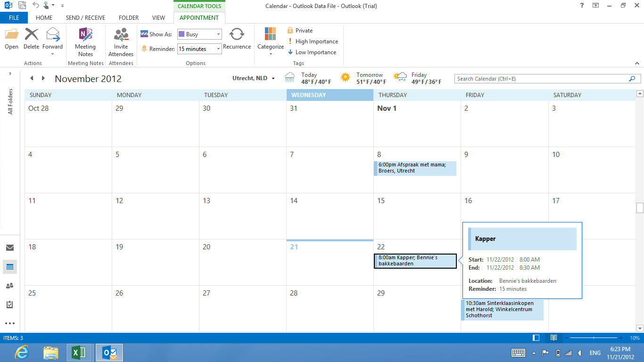The image size is (644, 362).
Task: Show more navigation options ellipsis
Action: pos(10,323)
